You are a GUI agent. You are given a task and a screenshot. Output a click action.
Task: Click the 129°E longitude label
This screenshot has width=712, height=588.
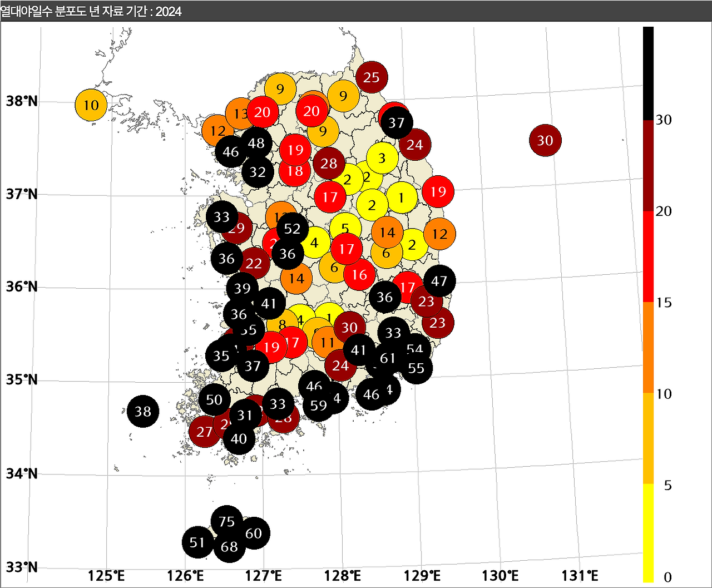point(422,575)
